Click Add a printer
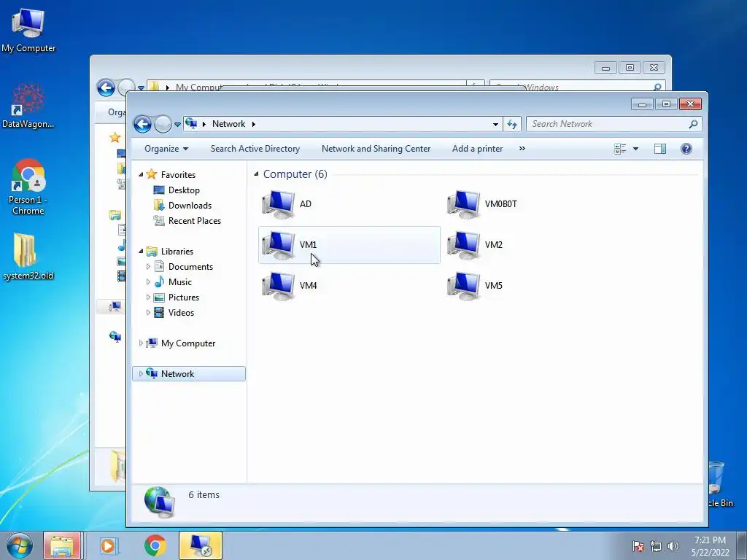Image resolution: width=747 pixels, height=560 pixels. click(477, 149)
